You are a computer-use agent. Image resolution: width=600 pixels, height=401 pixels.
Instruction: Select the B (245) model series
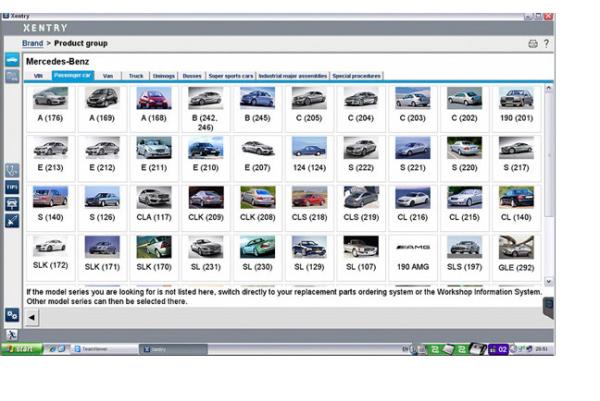click(x=258, y=109)
